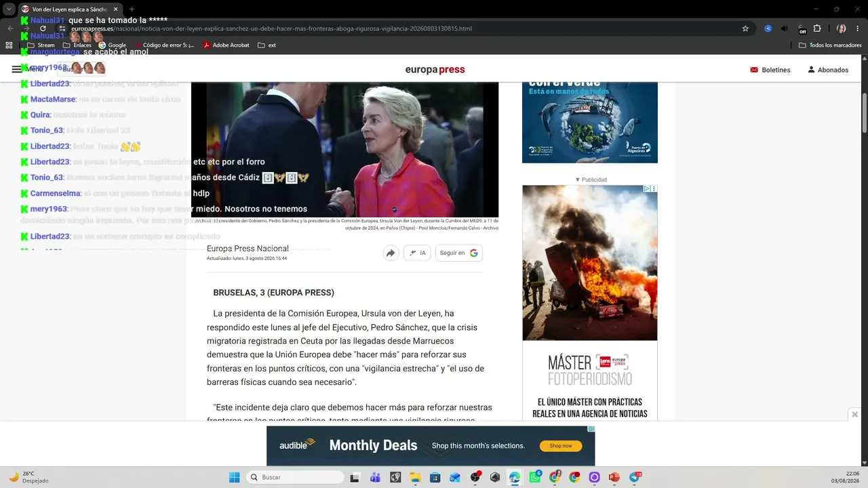Switch to Microsoft Edge in the taskbar
The image size is (868, 488).
click(x=515, y=477)
